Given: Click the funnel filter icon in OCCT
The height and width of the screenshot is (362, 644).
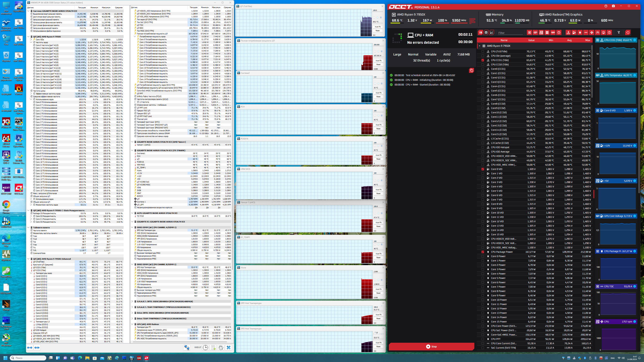Looking at the screenshot, I should [x=619, y=32].
